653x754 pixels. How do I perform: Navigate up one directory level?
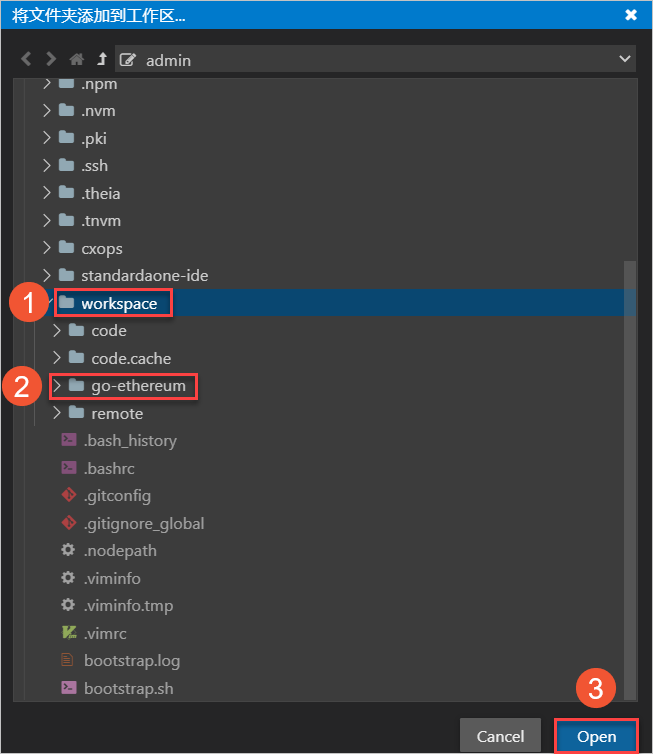pos(101,59)
